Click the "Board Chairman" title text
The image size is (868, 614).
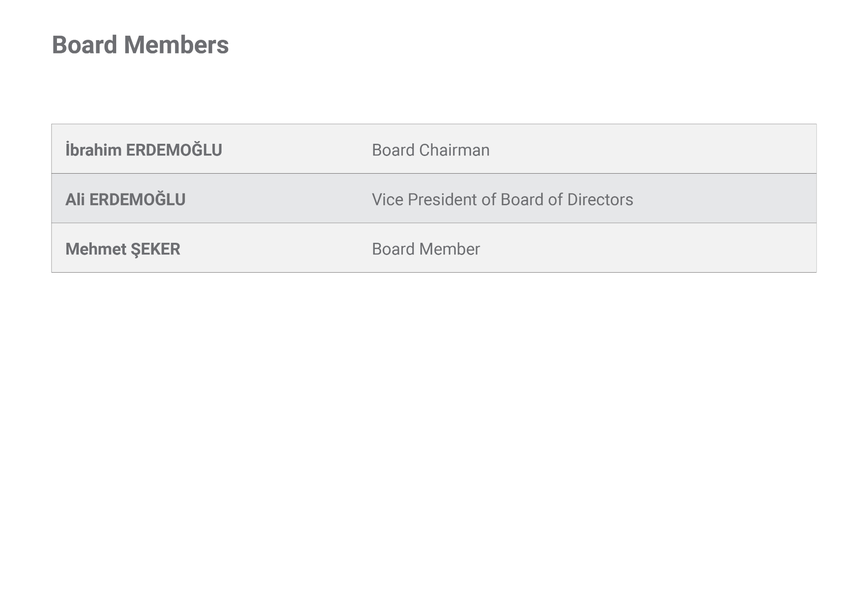pos(430,150)
